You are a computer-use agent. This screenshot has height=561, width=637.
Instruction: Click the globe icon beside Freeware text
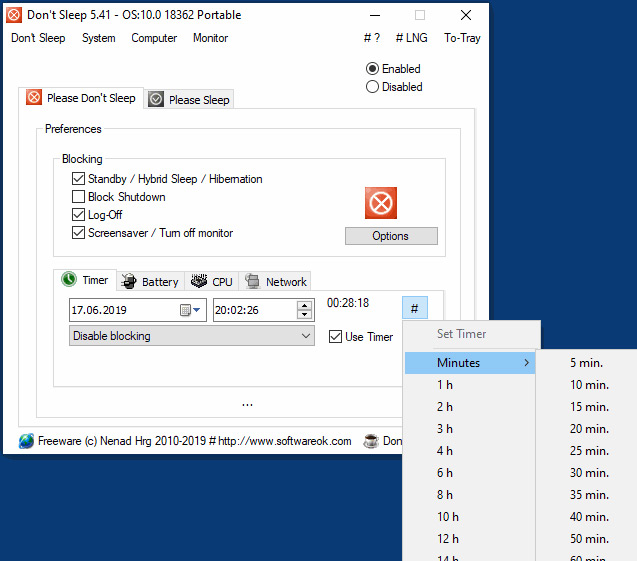tap(26, 441)
